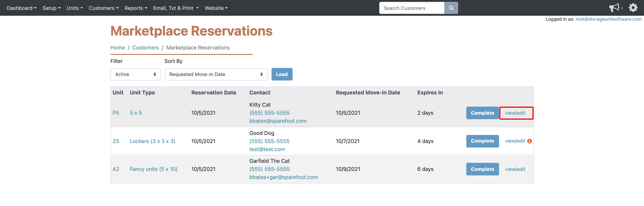Click view/edit for Kitty Cat reservation

(x=515, y=113)
